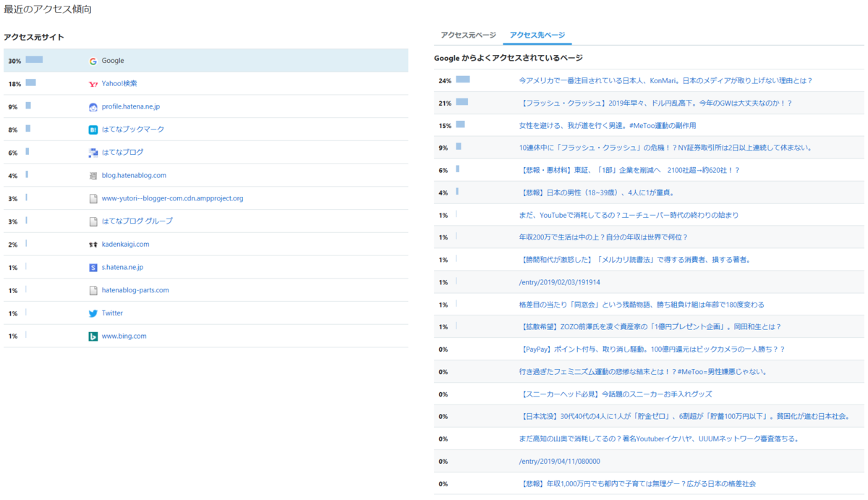Select the Google referrer row link

[x=113, y=61]
